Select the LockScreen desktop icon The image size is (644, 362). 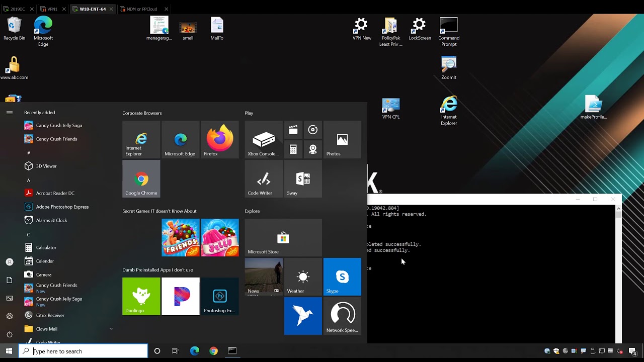[420, 29]
